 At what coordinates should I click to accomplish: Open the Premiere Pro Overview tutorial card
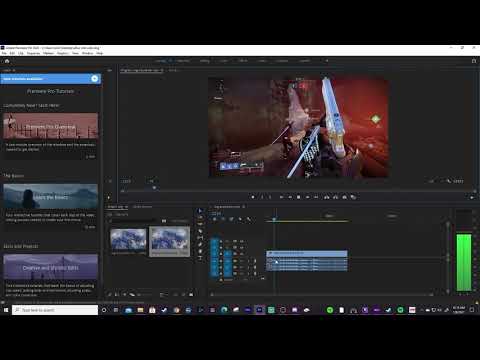[51, 126]
